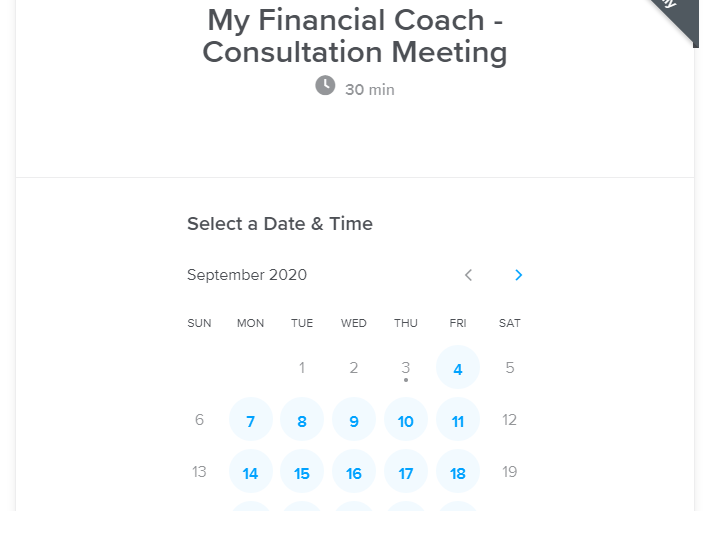Click unavailable Saturday September 12
717x543 pixels.
coord(510,420)
